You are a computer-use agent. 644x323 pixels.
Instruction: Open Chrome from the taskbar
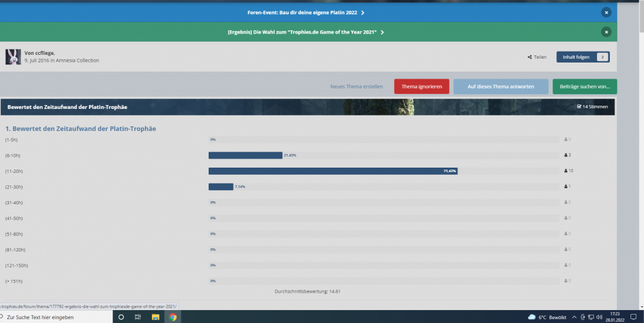173,317
